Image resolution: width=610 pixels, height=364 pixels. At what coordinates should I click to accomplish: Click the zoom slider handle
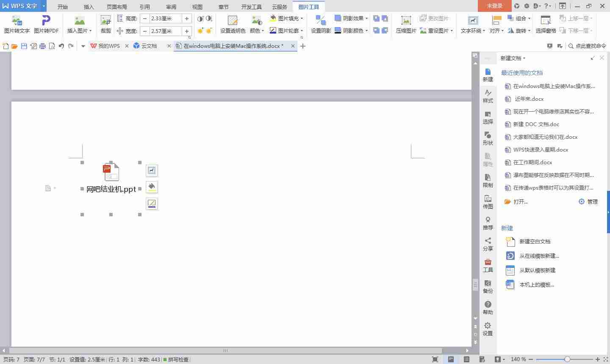(x=567, y=359)
